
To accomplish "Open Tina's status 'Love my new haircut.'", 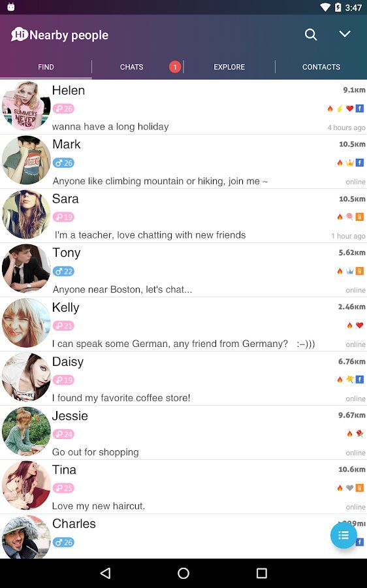I will [98, 506].
